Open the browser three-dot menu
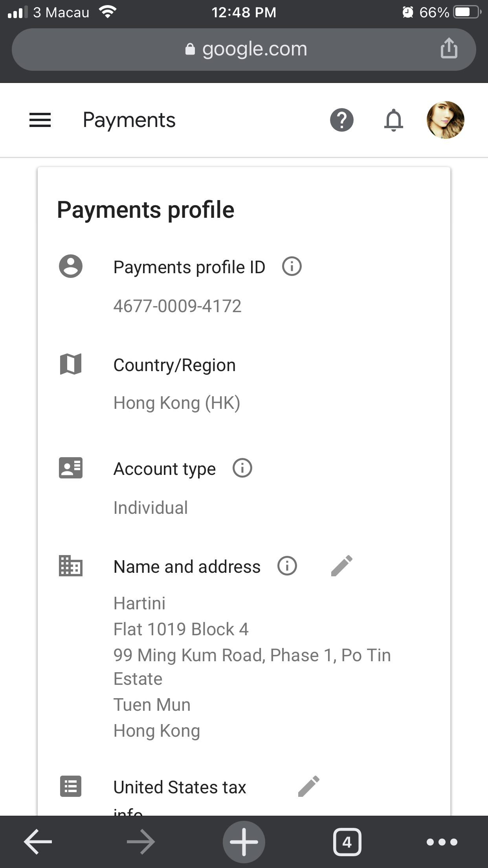Screen dimensions: 488x868 tap(442, 842)
